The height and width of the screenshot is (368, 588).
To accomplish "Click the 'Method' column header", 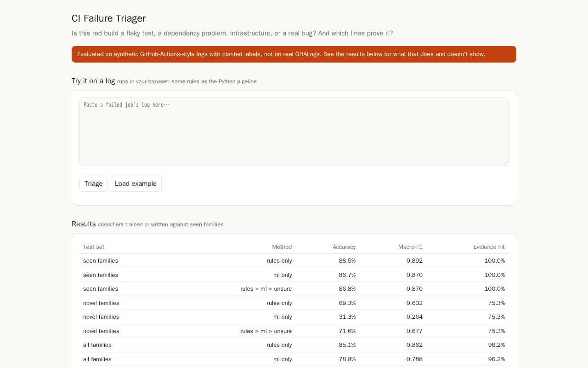I will point(282,247).
